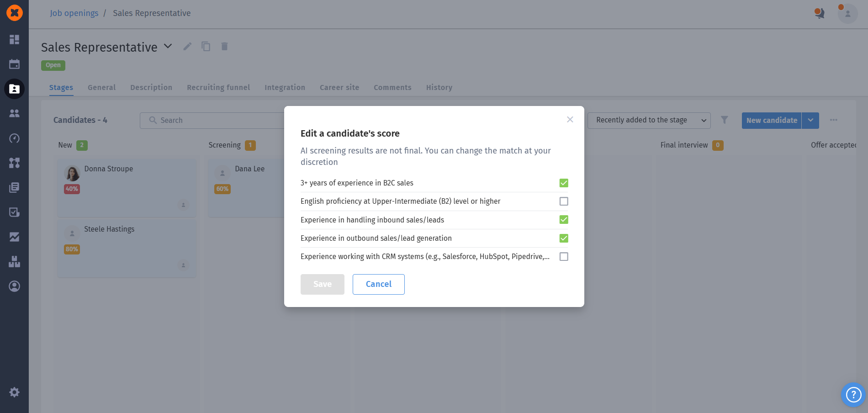Click the duplicate job opening icon
The width and height of the screenshot is (868, 413).
coord(206,47)
